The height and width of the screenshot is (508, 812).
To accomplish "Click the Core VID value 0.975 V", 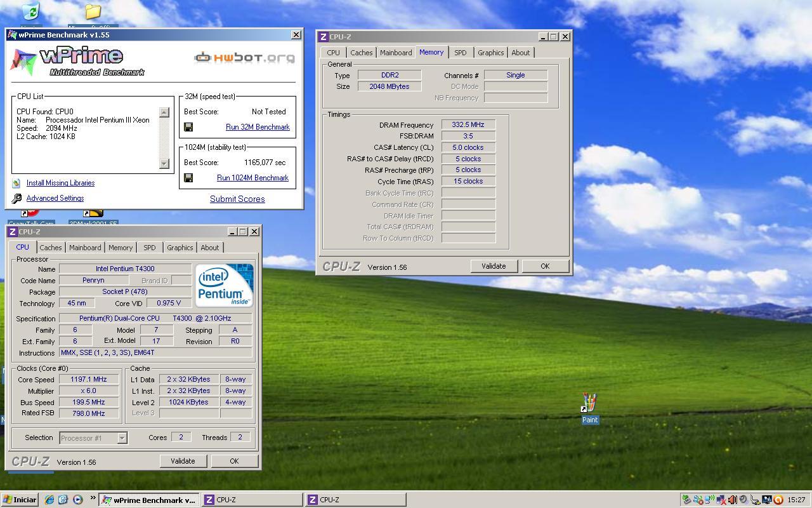I will point(169,303).
